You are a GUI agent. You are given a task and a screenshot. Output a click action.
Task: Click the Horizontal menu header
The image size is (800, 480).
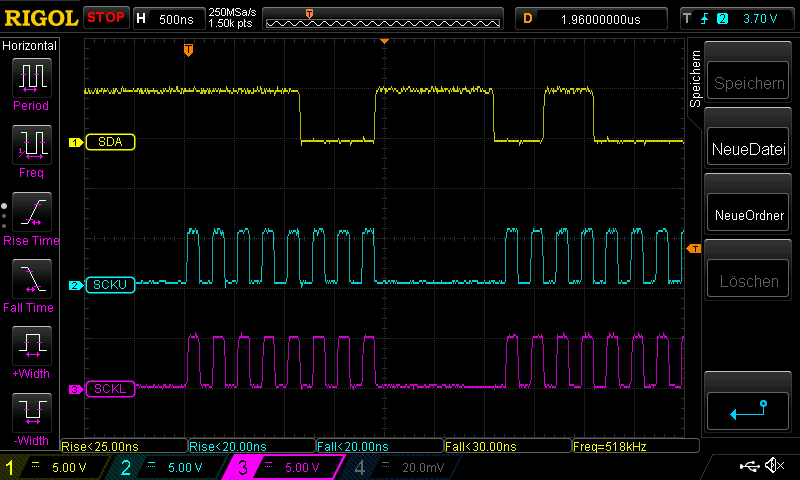tap(30, 46)
